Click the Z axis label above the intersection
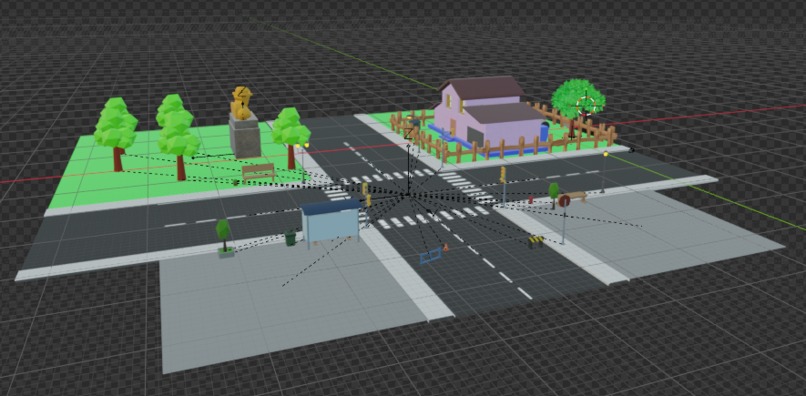 point(409,134)
